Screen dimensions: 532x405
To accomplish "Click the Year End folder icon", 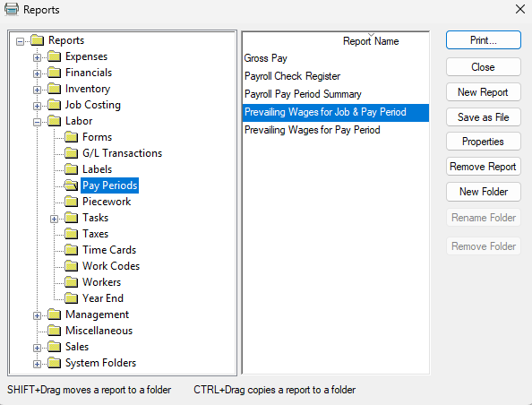I will 72,298.
